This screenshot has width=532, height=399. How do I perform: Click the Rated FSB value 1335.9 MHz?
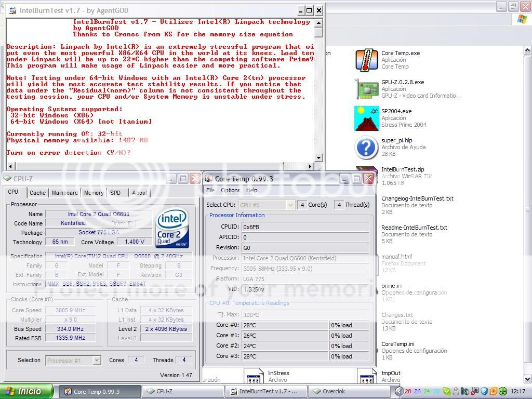[71, 338]
